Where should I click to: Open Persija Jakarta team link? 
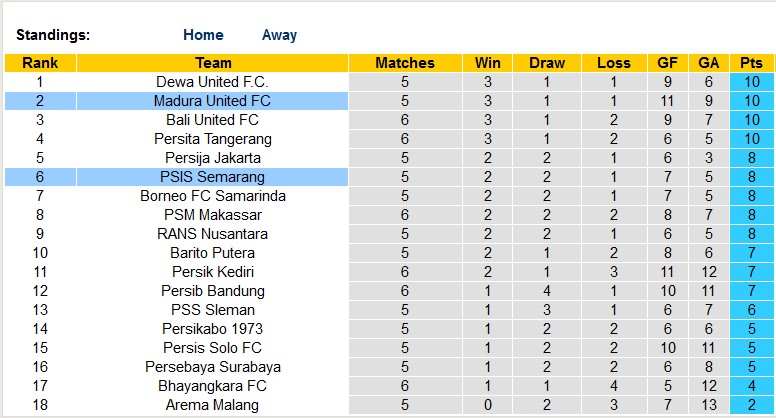213,158
